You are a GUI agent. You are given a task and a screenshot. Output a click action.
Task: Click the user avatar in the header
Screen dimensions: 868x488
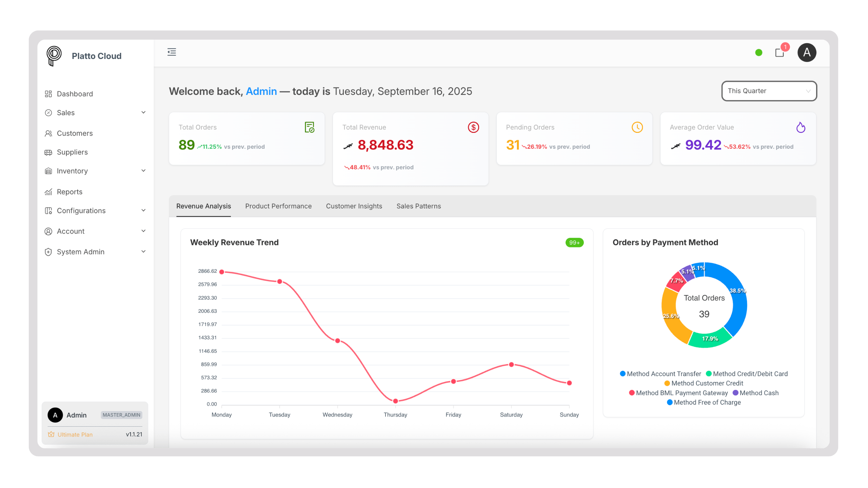807,53
